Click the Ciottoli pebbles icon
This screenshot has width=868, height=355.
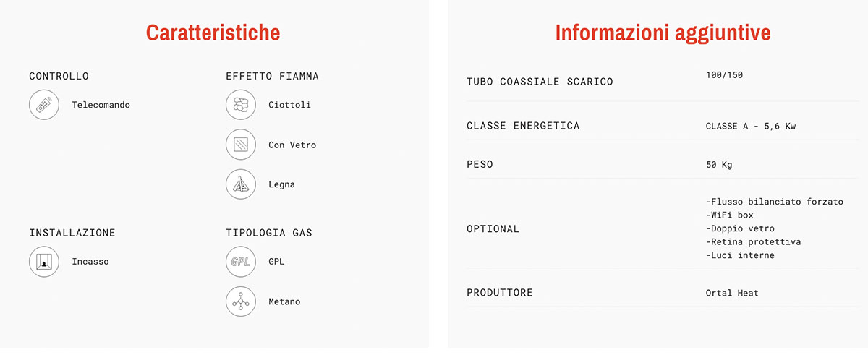point(241,105)
